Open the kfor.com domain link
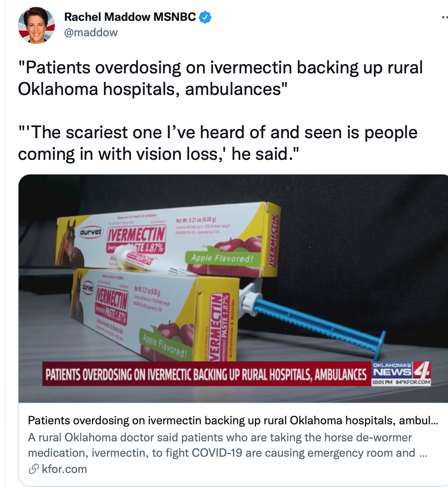Screen dimensions: 448x488 [x=64, y=469]
